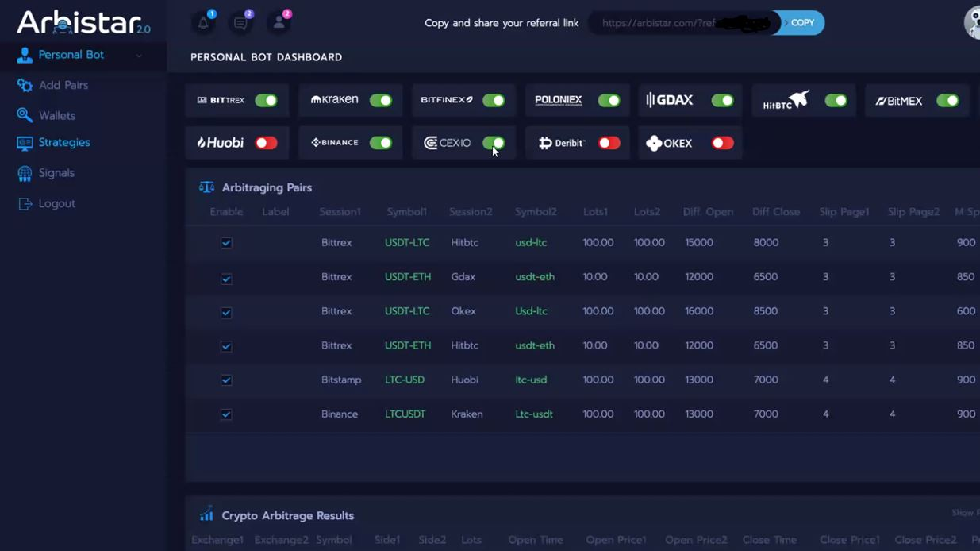Go to Strategies in sidebar
Screen dimensions: 980x551
tap(64, 143)
